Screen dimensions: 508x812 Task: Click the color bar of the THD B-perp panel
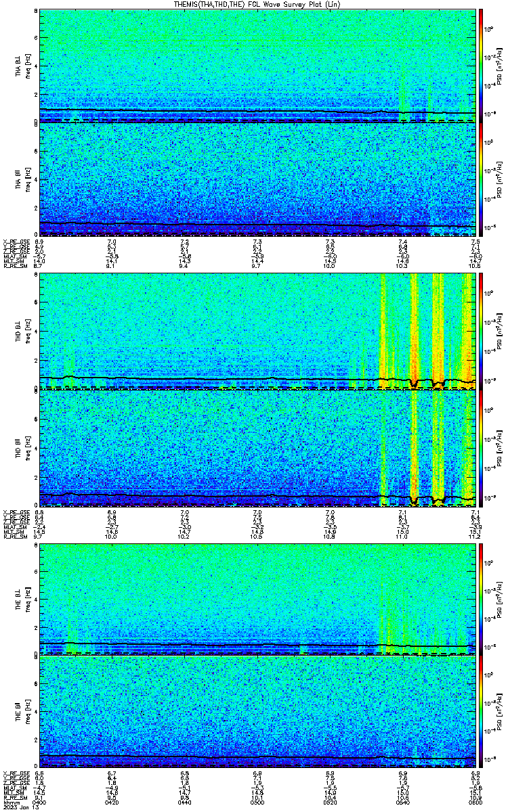tap(480, 332)
